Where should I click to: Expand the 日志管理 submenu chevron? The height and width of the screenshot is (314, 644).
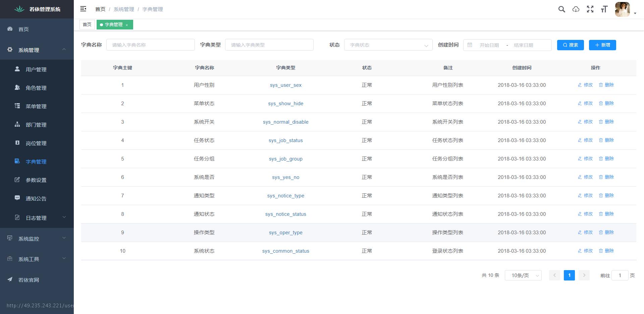pos(64,217)
